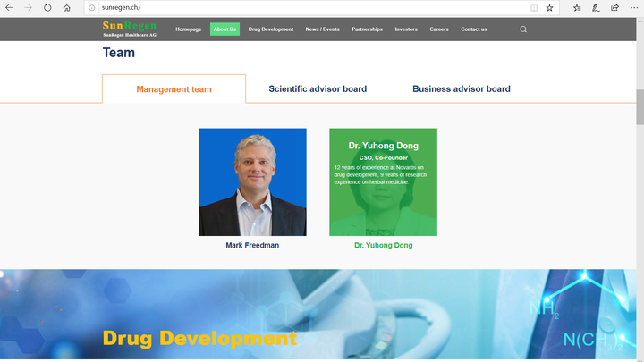The width and height of the screenshot is (644, 362).
Task: Click Mark Freedman's portrait photo
Action: click(252, 181)
